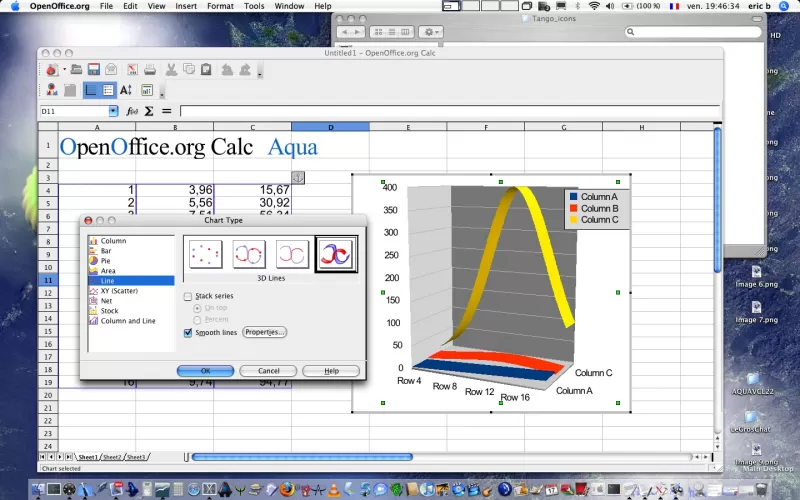The width and height of the screenshot is (800, 500).
Task: Click the horizontal scrollbar thumb of the sheet
Action: (302, 457)
